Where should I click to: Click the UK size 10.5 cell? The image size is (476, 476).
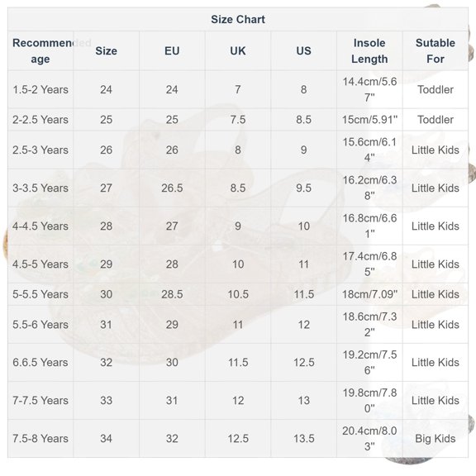pos(238,294)
